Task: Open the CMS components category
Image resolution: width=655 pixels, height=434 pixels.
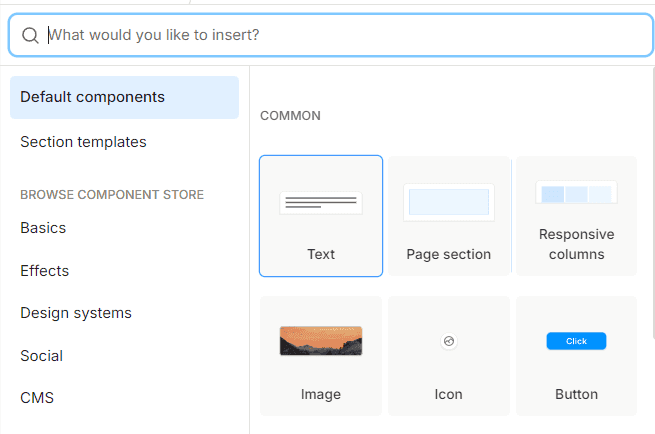Action: click(124, 398)
